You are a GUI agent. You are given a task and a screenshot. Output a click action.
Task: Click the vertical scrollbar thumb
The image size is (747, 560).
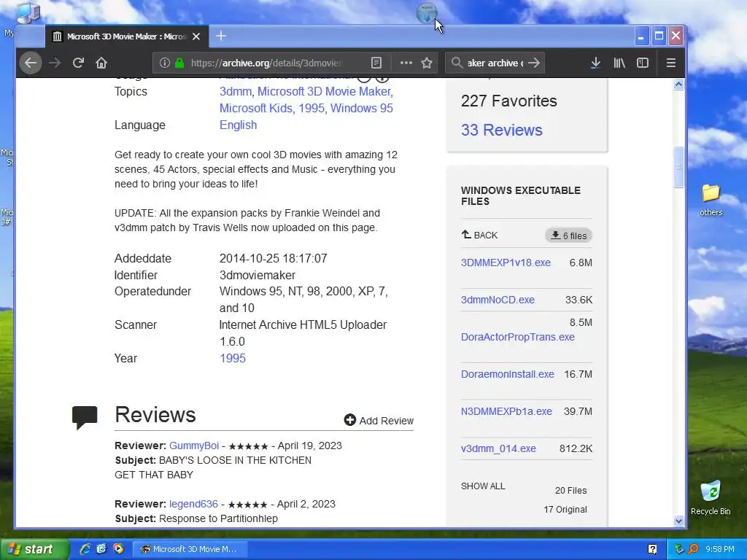pyautogui.click(x=679, y=168)
